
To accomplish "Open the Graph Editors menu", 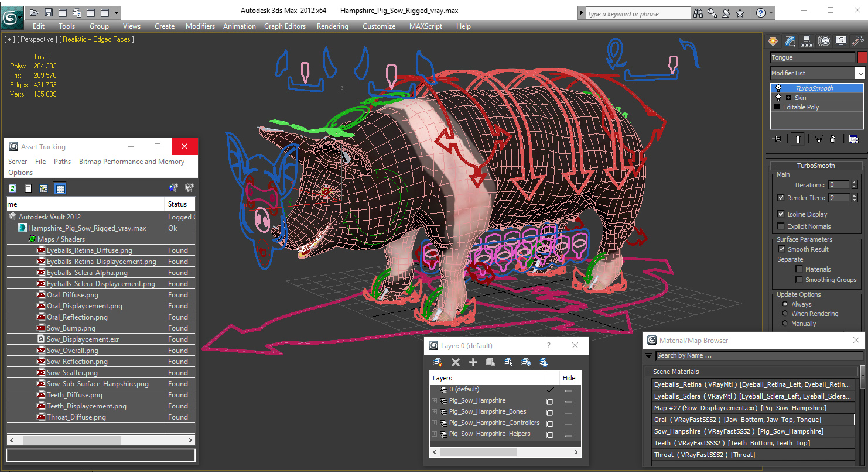I will pyautogui.click(x=285, y=26).
